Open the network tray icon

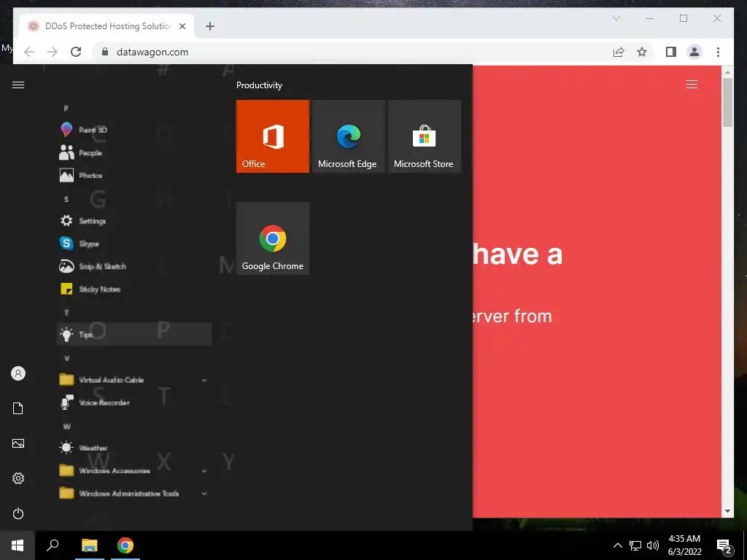pos(635,545)
